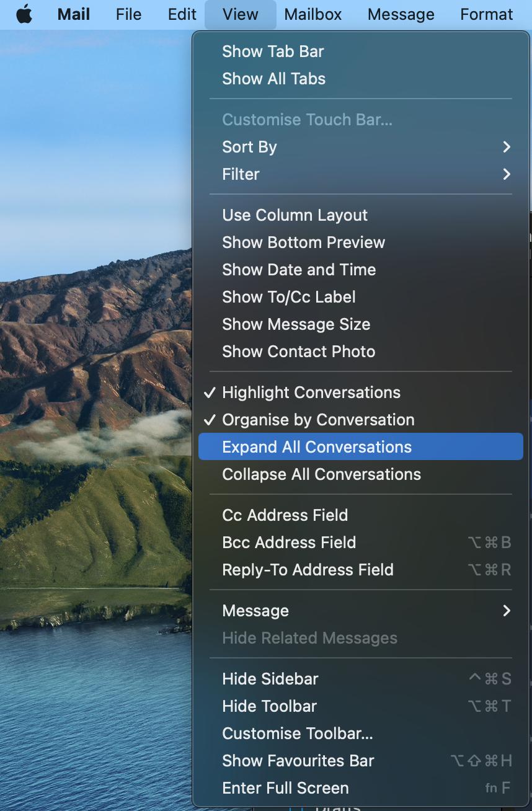Expand the Filter submenu
Image resolution: width=532 pixels, height=811 pixels.
click(x=361, y=174)
